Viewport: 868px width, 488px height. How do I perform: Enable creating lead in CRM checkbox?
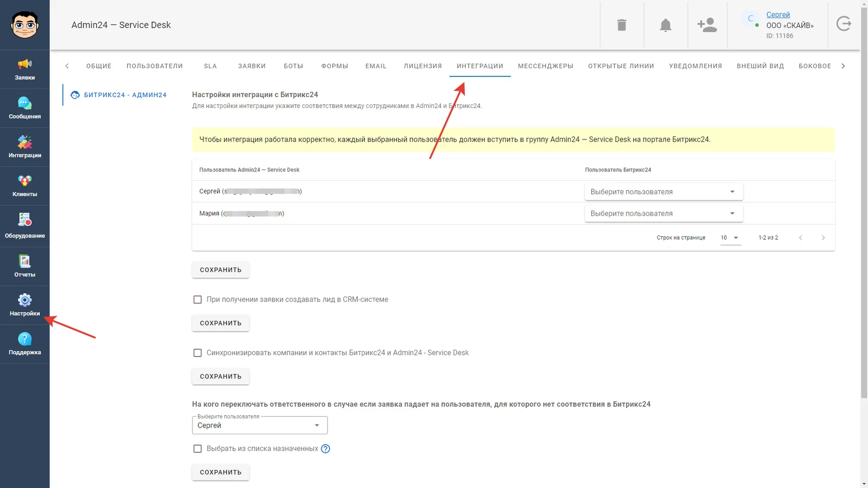[197, 300]
